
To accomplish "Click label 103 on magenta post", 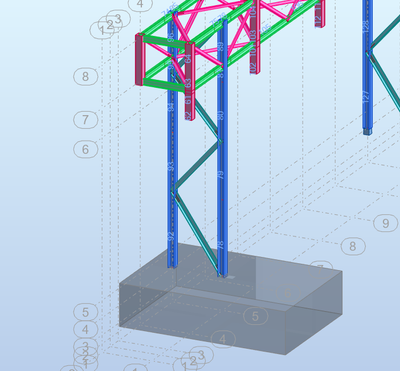I will click(253, 37).
